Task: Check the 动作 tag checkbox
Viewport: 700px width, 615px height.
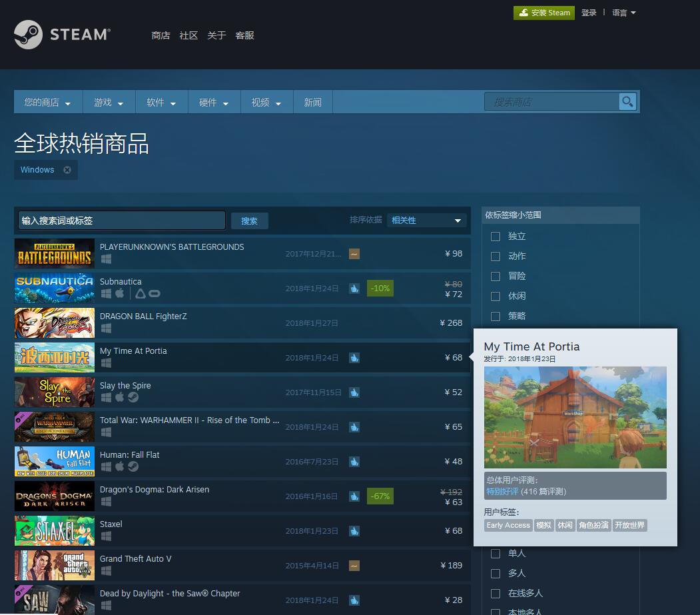Action: [496, 257]
